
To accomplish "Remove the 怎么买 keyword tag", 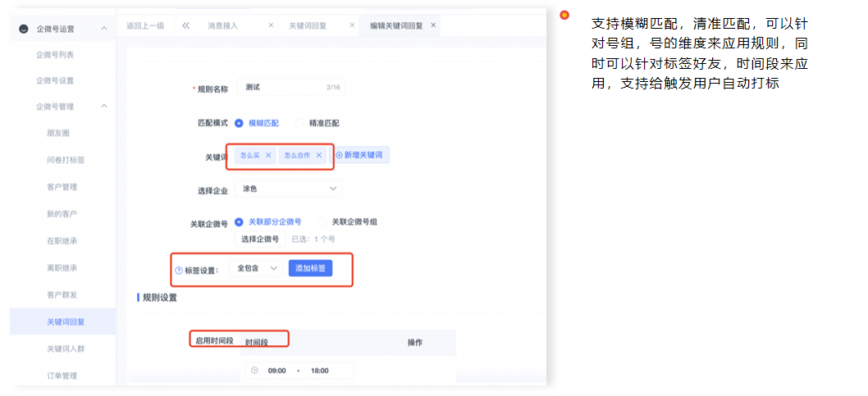I will [268, 156].
